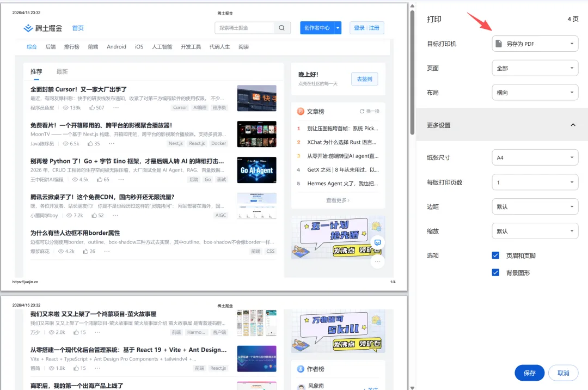This screenshot has height=390, width=588.
Task: Select the 综合 category tab
Action: point(32,47)
